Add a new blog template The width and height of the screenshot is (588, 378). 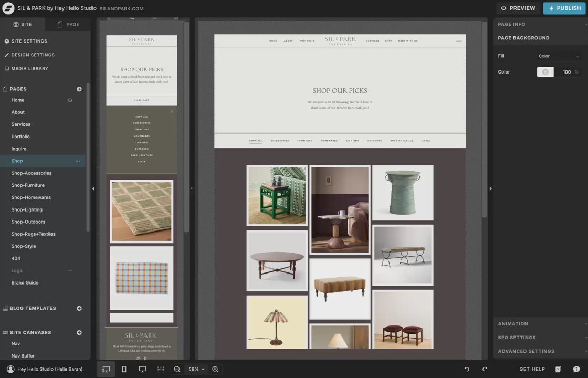tap(79, 308)
